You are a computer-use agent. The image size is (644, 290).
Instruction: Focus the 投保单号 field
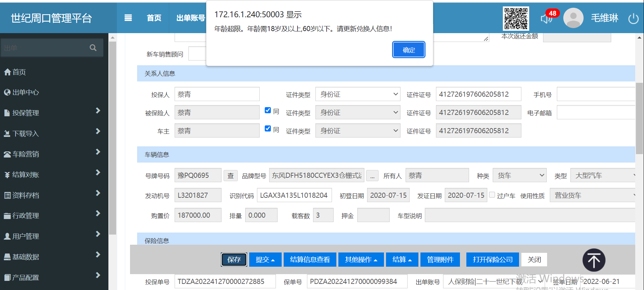tap(225, 282)
